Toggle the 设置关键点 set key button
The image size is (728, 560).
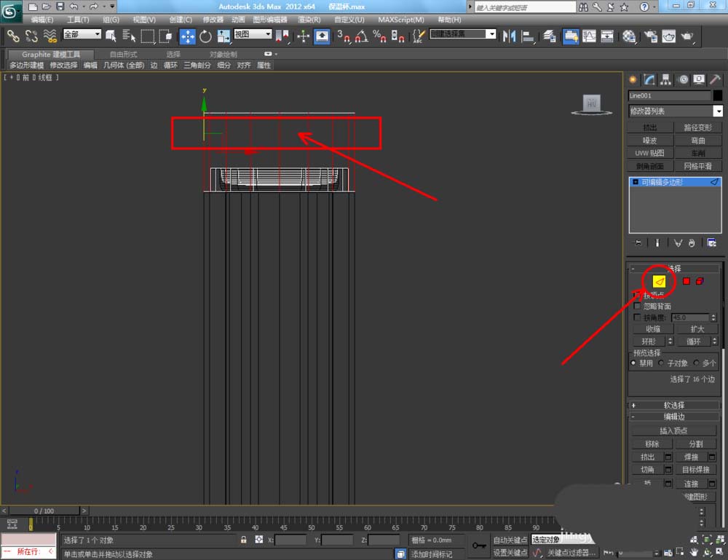510,553
